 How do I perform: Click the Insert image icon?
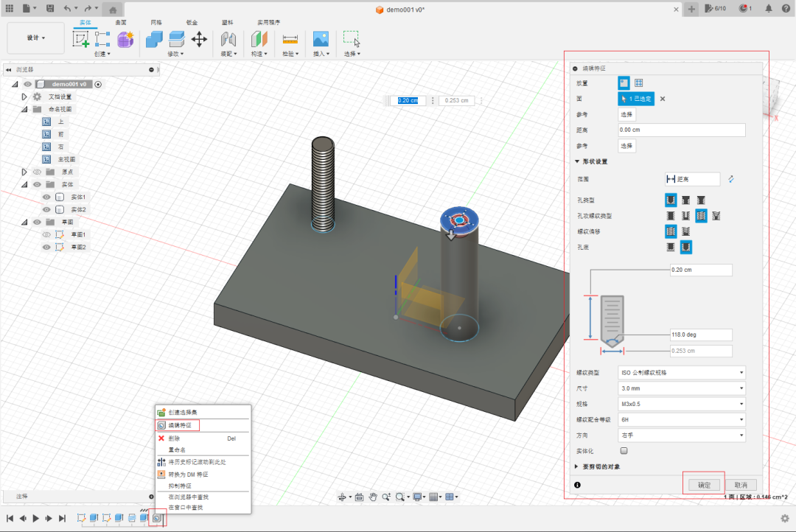[x=321, y=39]
